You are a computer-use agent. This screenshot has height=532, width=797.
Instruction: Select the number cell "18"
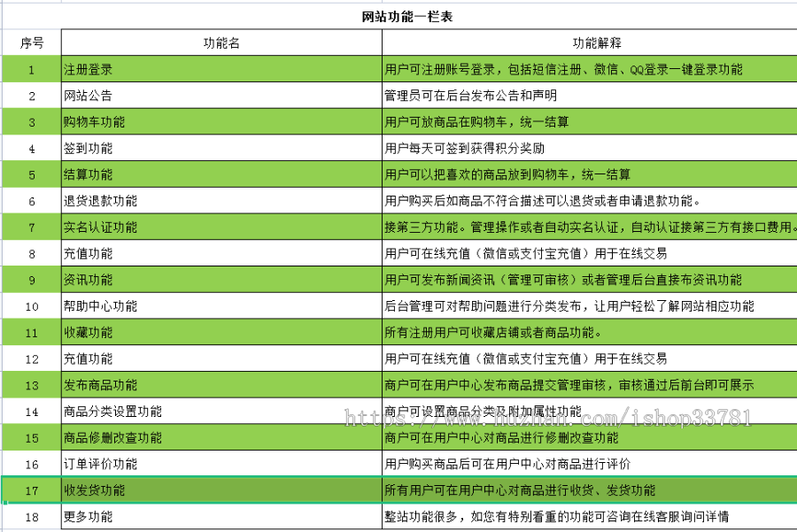[32, 517]
